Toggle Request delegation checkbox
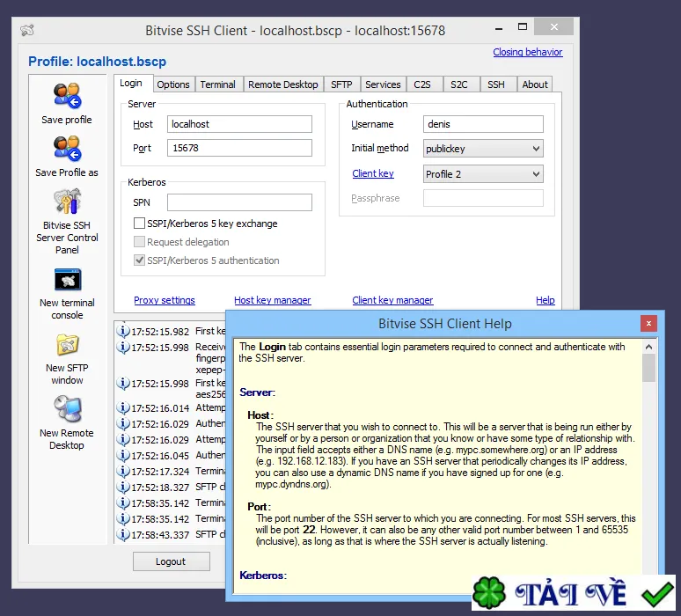681x616 pixels. click(x=139, y=241)
